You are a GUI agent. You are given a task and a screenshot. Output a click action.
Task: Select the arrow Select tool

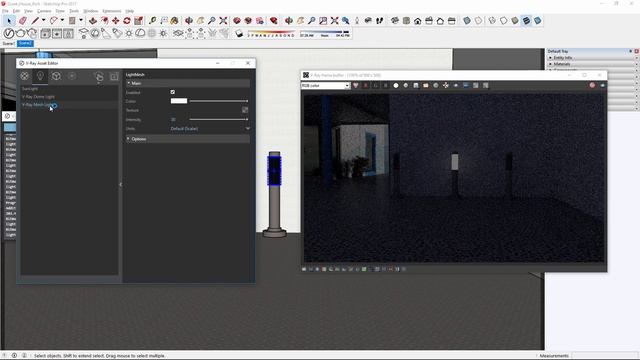click(9, 20)
